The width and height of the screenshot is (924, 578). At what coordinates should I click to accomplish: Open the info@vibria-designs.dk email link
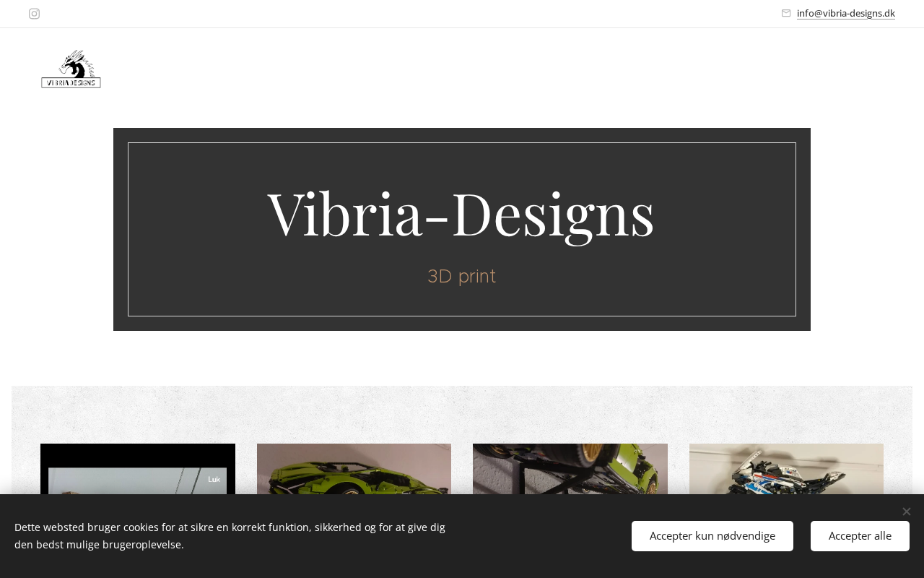[846, 13]
